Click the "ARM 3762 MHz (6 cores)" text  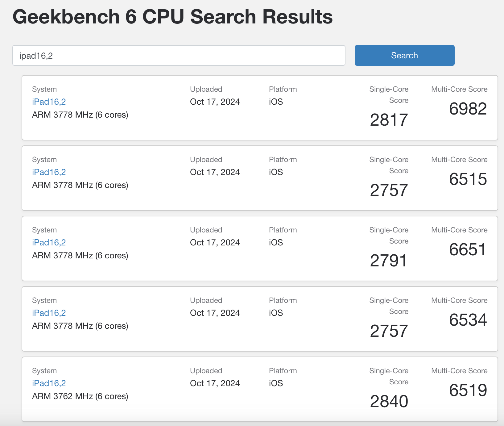coord(80,396)
